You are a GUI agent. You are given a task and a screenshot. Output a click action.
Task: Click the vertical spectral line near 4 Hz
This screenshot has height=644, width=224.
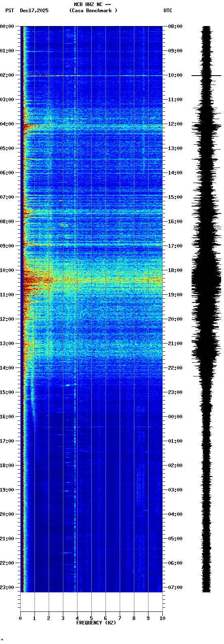tap(75, 309)
